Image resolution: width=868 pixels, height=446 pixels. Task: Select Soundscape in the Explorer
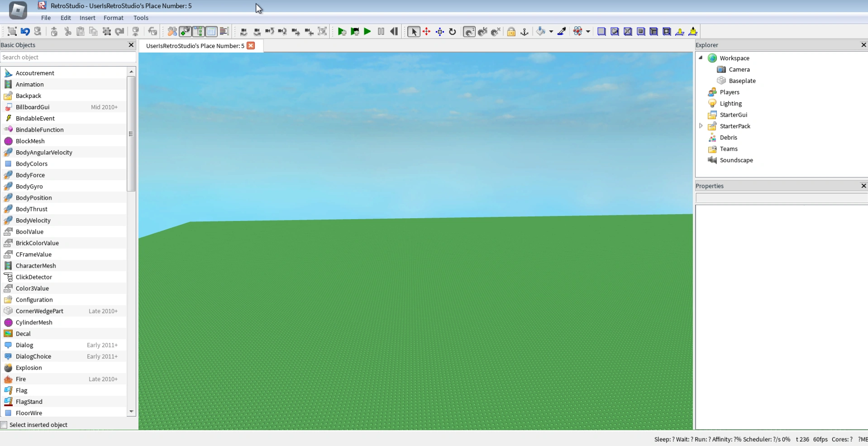tap(736, 160)
